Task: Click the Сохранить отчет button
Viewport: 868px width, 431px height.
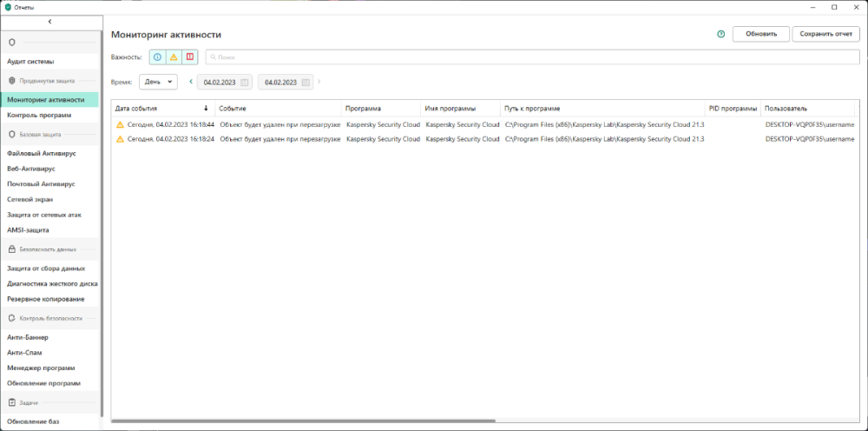Action: 826,34
